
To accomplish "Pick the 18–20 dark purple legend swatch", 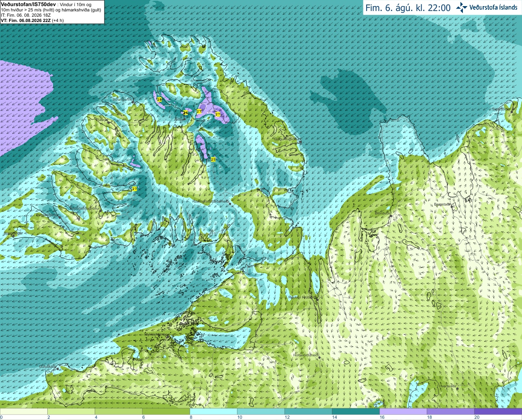I will [450, 411].
